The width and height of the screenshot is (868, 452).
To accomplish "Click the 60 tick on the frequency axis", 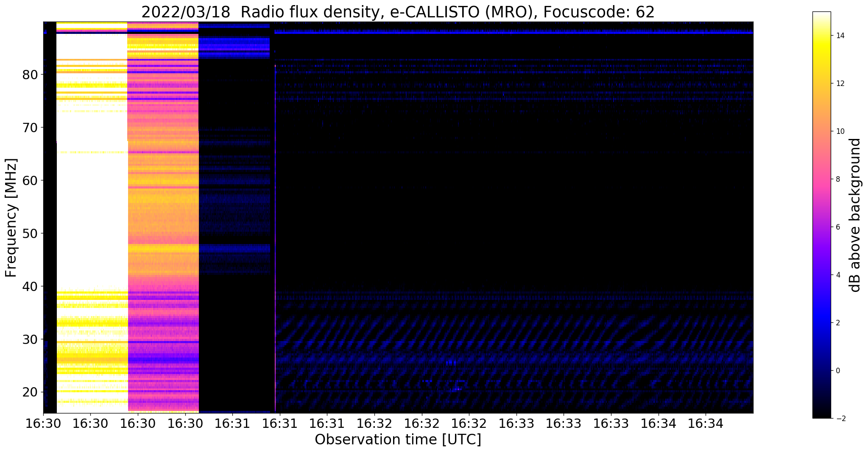I will click(31, 180).
